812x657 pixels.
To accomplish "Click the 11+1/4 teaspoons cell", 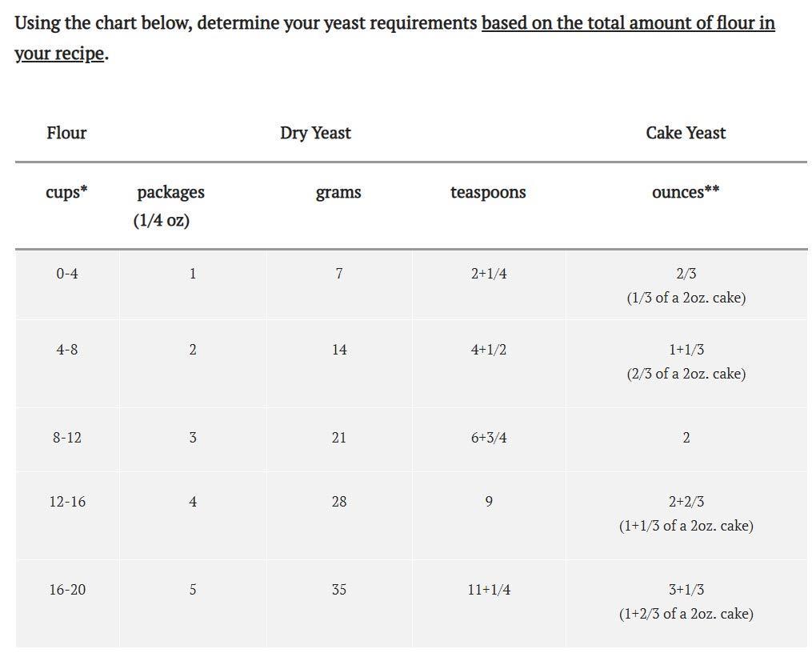I will click(489, 590).
